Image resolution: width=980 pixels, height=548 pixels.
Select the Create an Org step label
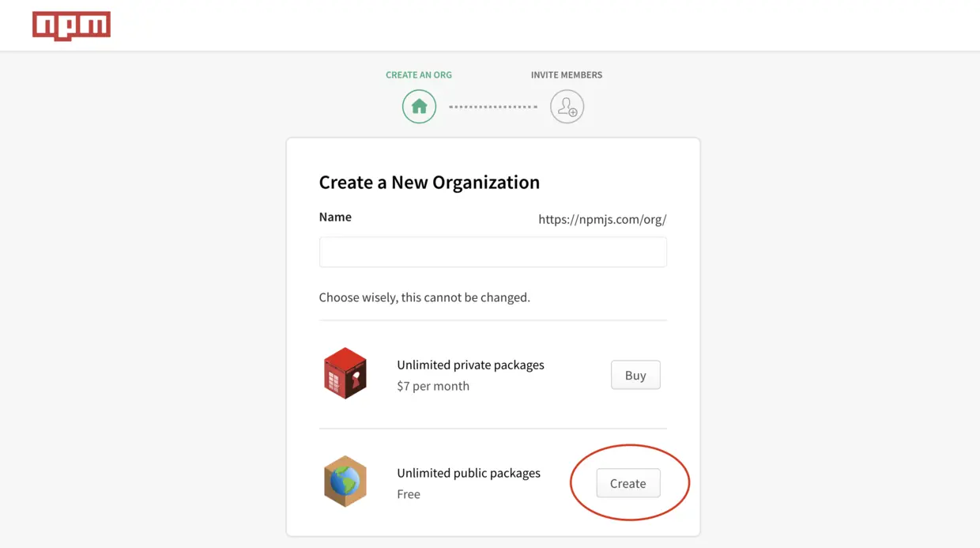click(419, 75)
